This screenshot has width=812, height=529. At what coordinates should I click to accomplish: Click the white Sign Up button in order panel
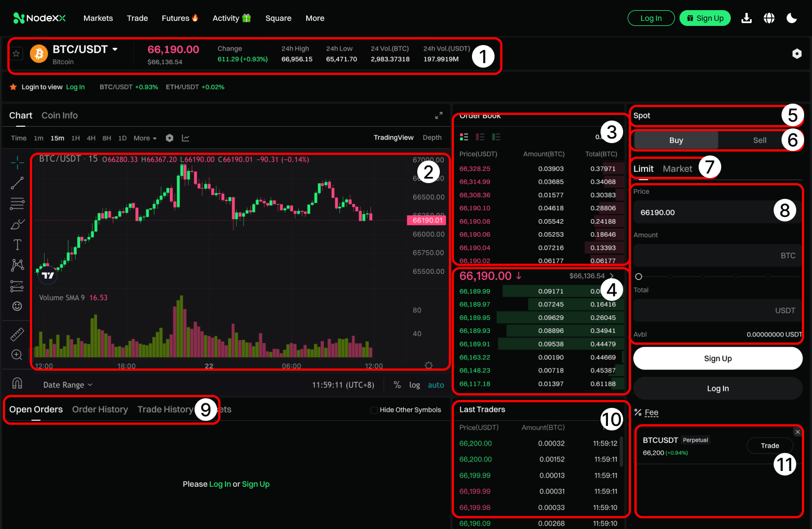point(718,358)
